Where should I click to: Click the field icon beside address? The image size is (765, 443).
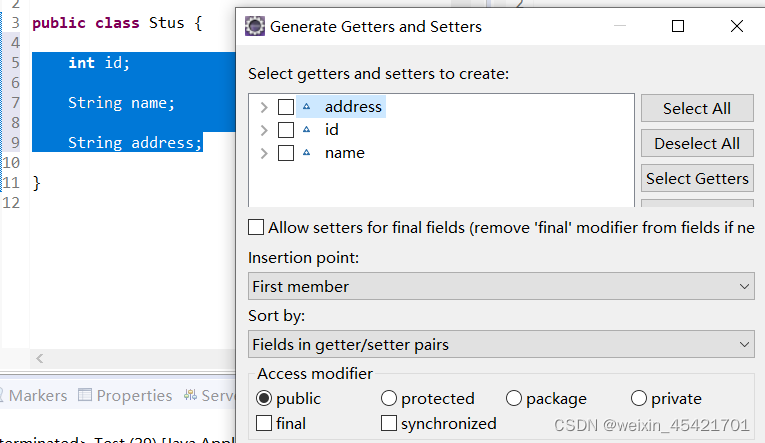point(307,107)
